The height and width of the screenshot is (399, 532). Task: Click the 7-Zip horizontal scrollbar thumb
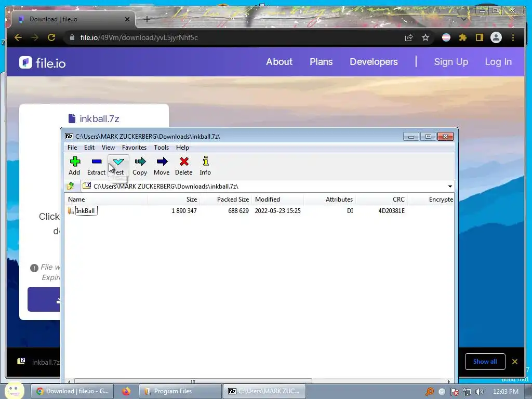193,381
